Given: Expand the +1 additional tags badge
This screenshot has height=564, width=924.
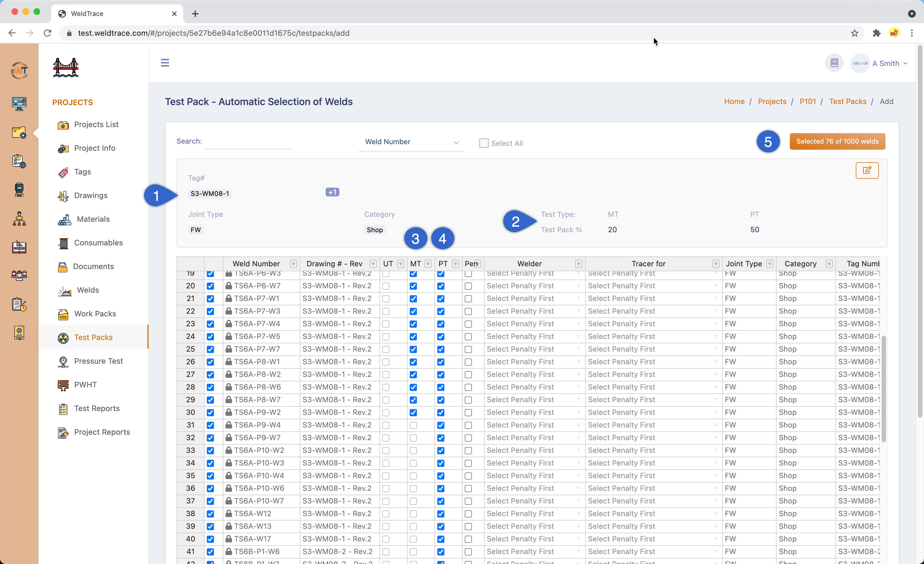Looking at the screenshot, I should [332, 193].
